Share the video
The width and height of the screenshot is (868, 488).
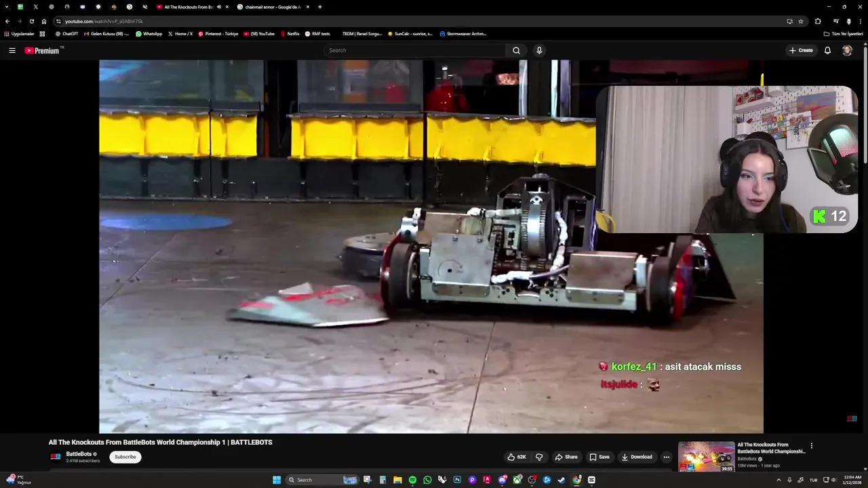tap(566, 457)
